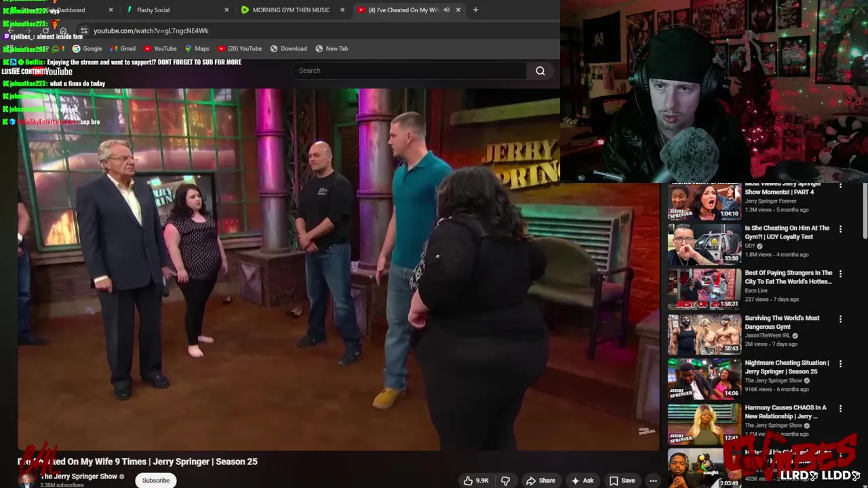The width and height of the screenshot is (868, 488).
Task: Click the video title 'I've Cheated On My Wife 9 Times'
Action: coord(137,462)
